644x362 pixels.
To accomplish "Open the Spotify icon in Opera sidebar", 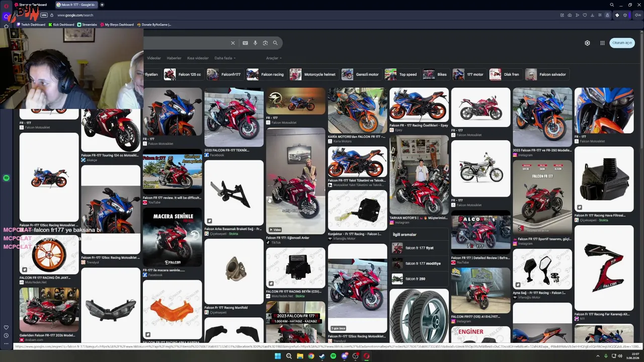I will [x=6, y=178].
